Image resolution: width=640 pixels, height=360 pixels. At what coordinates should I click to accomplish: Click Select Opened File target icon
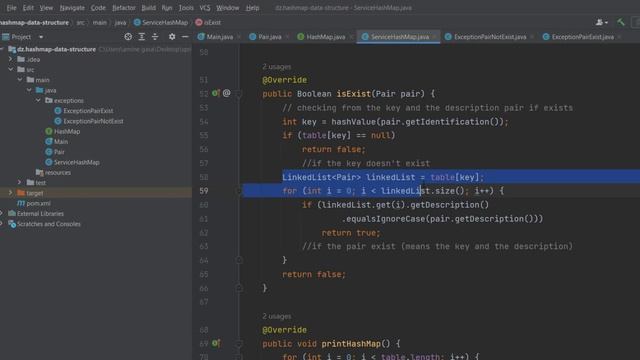pyautogui.click(x=128, y=37)
